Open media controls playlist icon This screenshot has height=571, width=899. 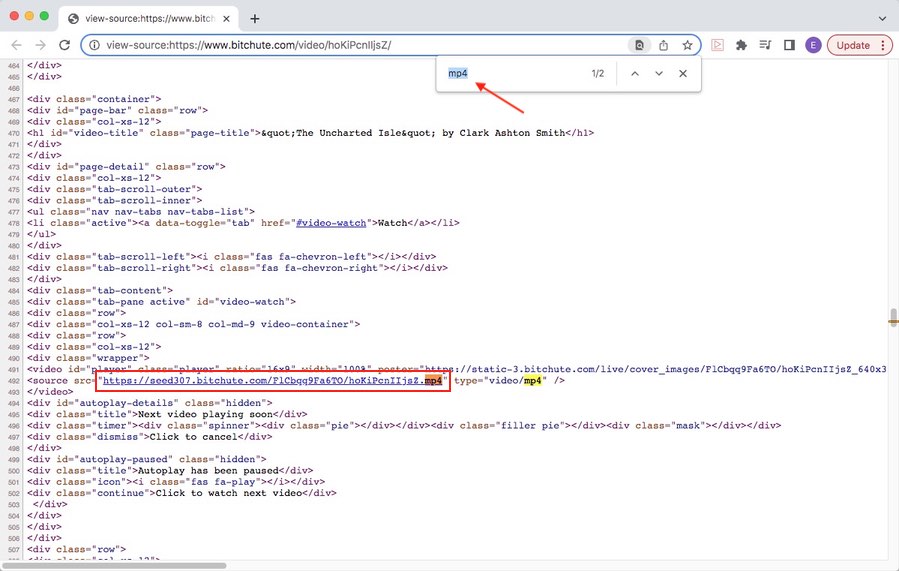coord(765,45)
